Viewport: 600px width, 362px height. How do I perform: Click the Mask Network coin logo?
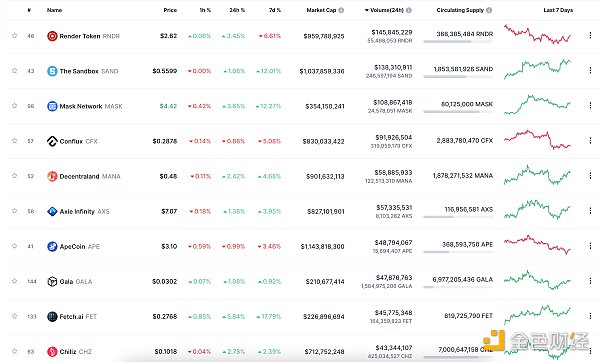52,106
